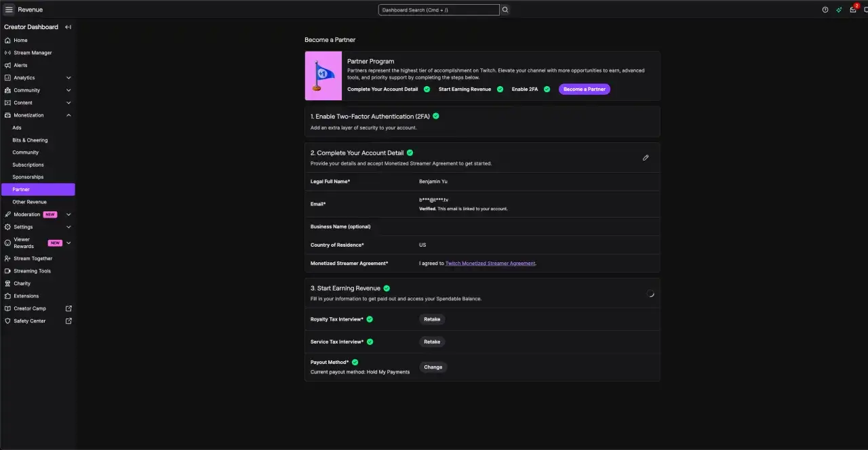Click the green sparkle drops icon

click(839, 9)
